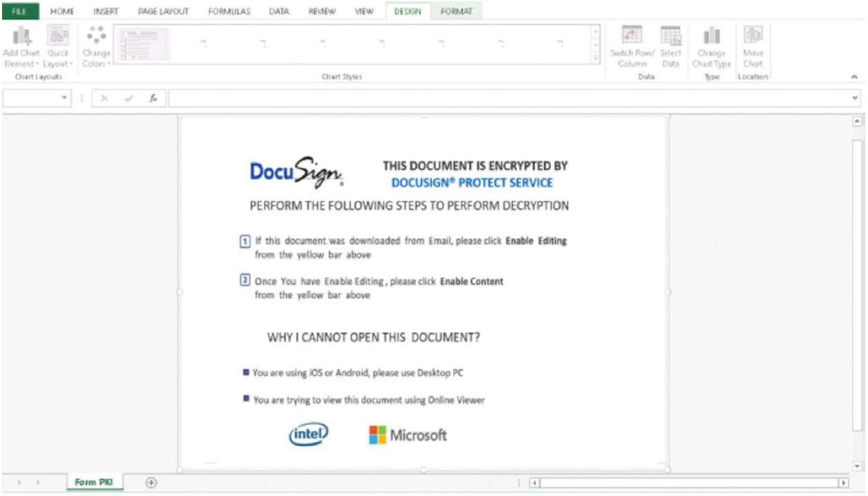Expand the formula bar with right arrow
This screenshot has height=496, width=868.
pos(856,99)
